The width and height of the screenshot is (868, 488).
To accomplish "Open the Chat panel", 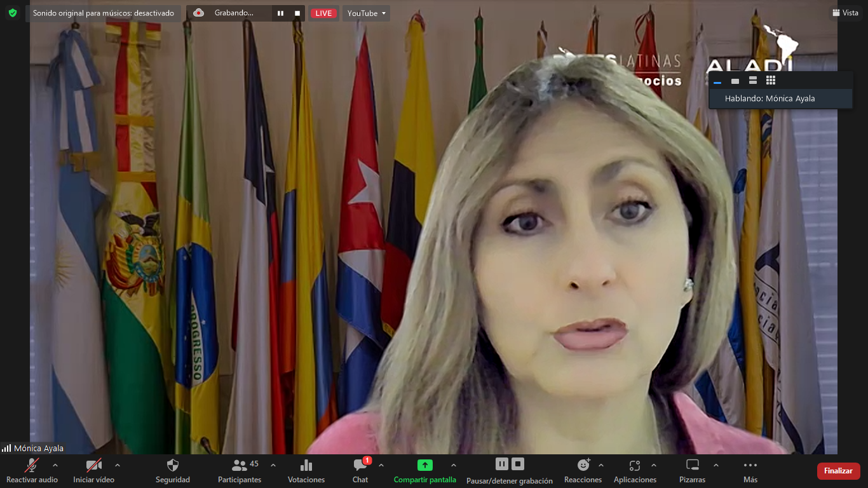I will (360, 471).
